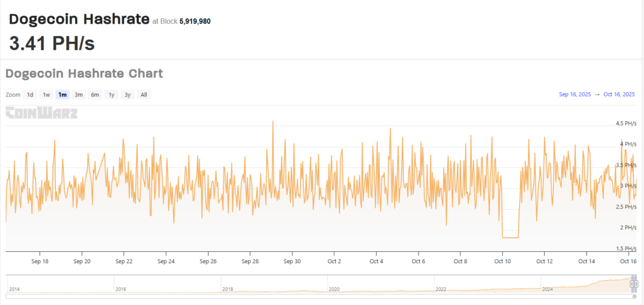Show All hashrate history
Image resolution: width=644 pixels, height=305 pixels.
[144, 95]
